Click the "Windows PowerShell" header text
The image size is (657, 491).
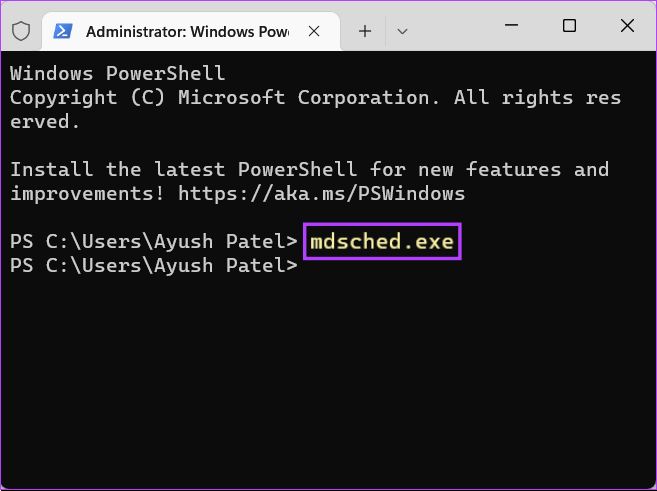coord(117,73)
